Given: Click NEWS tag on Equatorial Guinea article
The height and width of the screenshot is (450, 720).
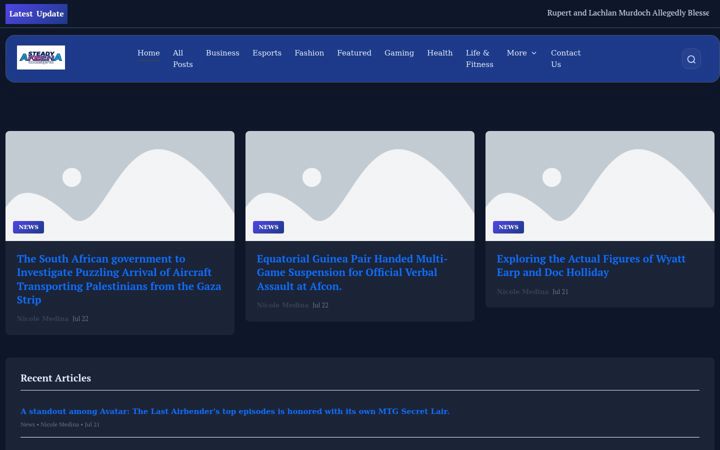Looking at the screenshot, I should [268, 227].
